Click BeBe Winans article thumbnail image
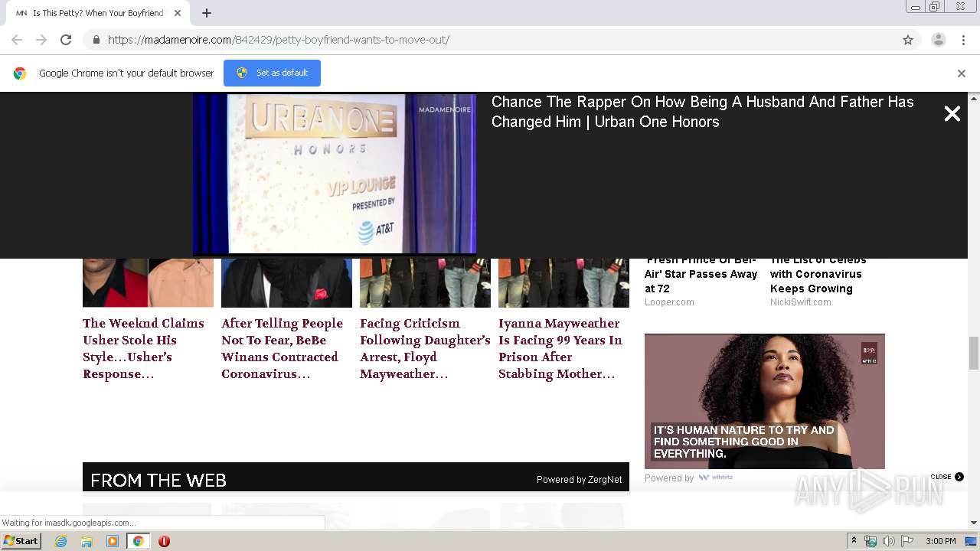980x551 pixels. (286, 282)
